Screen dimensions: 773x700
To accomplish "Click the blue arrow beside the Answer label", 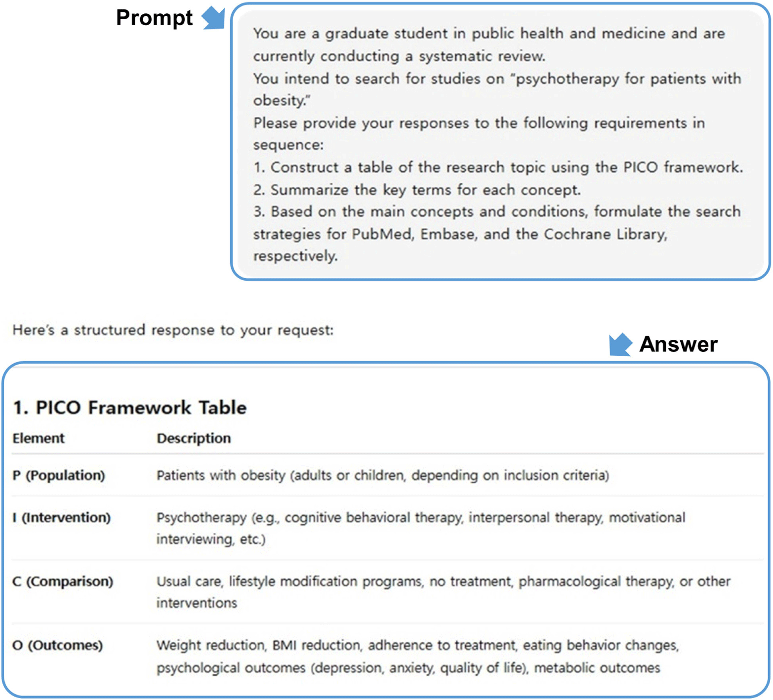I will [x=620, y=344].
